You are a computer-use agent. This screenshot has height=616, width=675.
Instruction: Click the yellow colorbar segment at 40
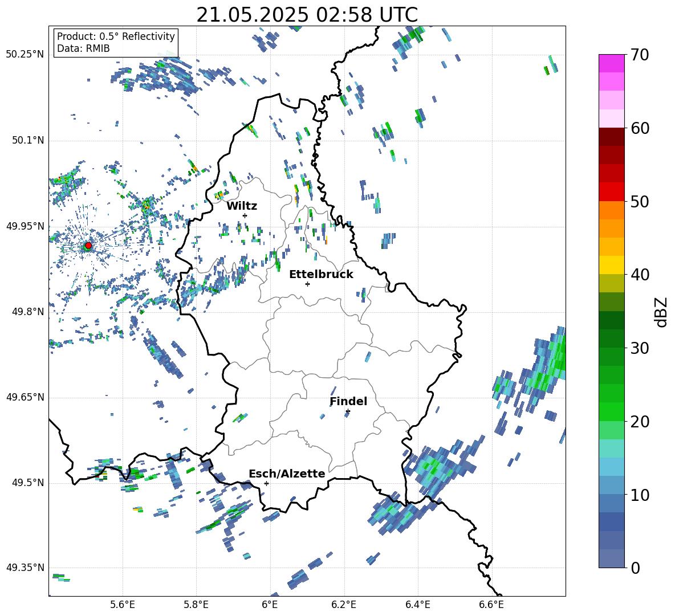[611, 266]
